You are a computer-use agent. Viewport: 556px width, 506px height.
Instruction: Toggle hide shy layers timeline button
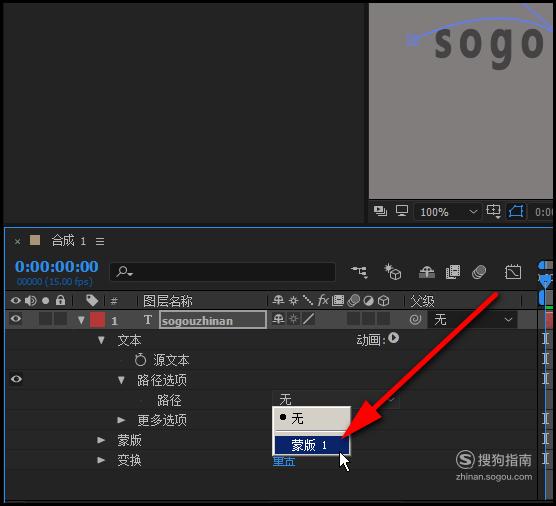tap(427, 272)
